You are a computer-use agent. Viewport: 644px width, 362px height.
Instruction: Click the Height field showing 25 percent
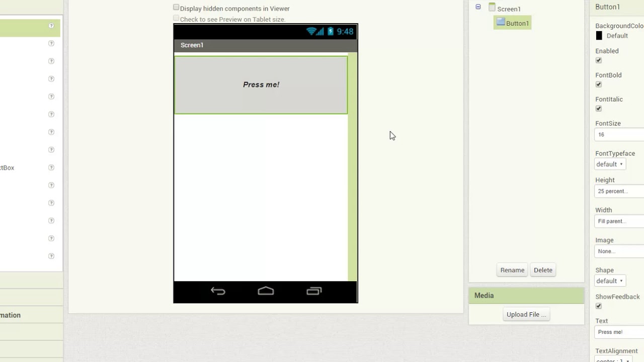(619, 191)
